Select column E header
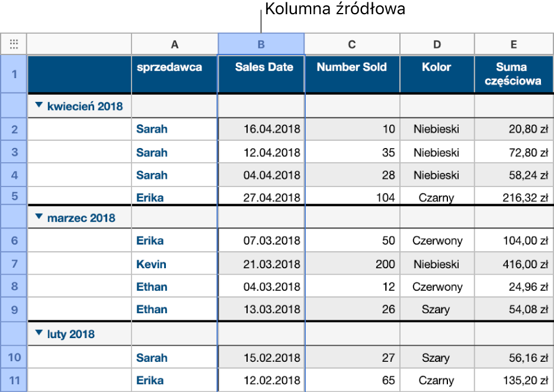The image size is (554, 392). pos(513,44)
